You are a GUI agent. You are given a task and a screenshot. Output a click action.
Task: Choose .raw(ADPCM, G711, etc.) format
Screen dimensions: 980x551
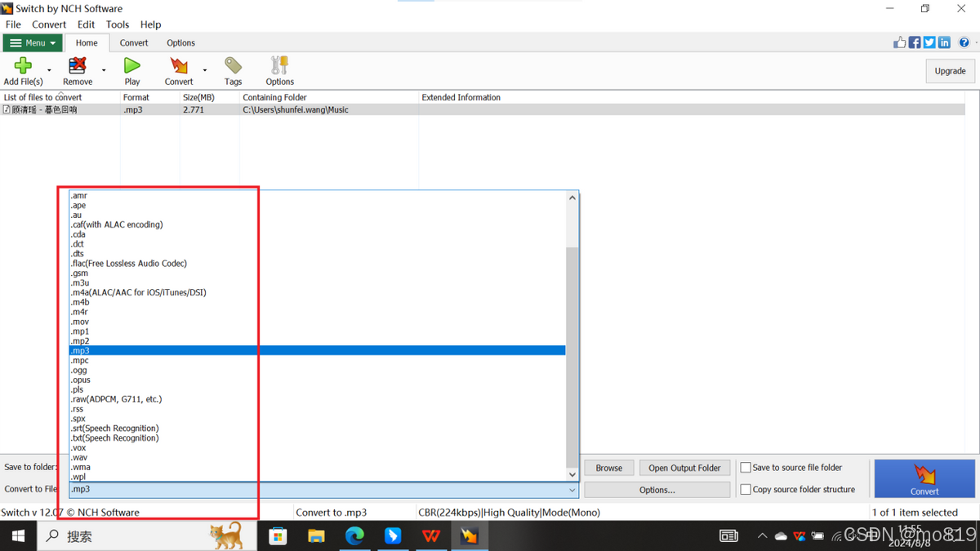pos(317,399)
